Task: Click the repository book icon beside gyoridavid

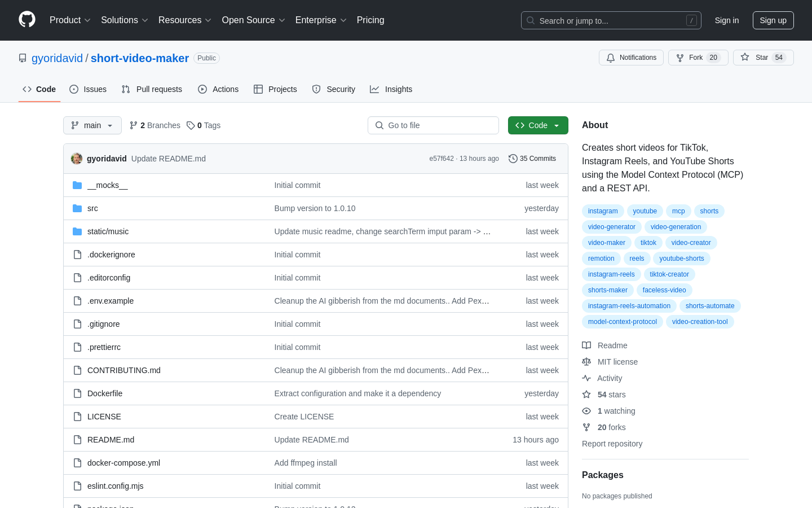Action: [23, 58]
